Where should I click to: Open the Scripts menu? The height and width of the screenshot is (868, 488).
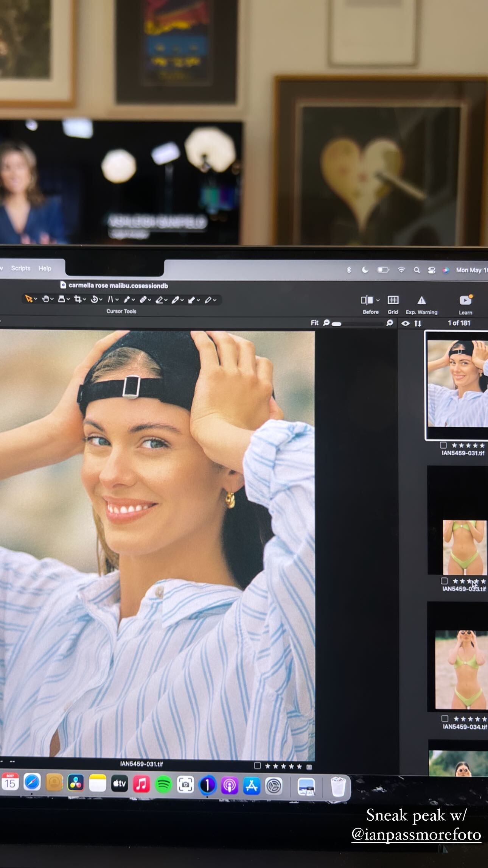tap(21, 268)
